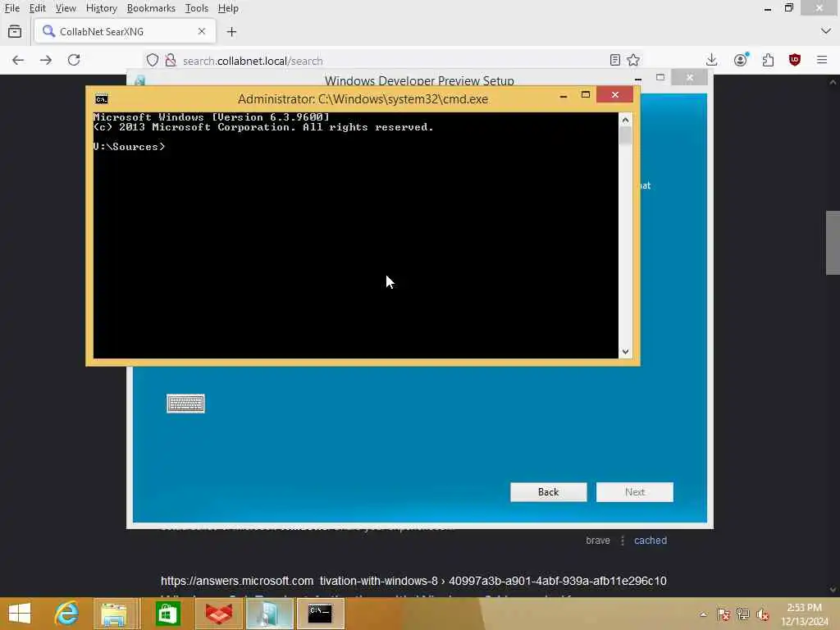Open the File menu in Firefox
Image resolution: width=840 pixels, height=630 pixels.
[11, 8]
